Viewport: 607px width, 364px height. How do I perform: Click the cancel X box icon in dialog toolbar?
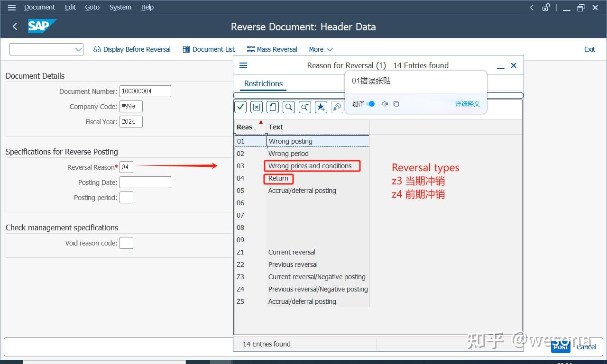coord(257,107)
